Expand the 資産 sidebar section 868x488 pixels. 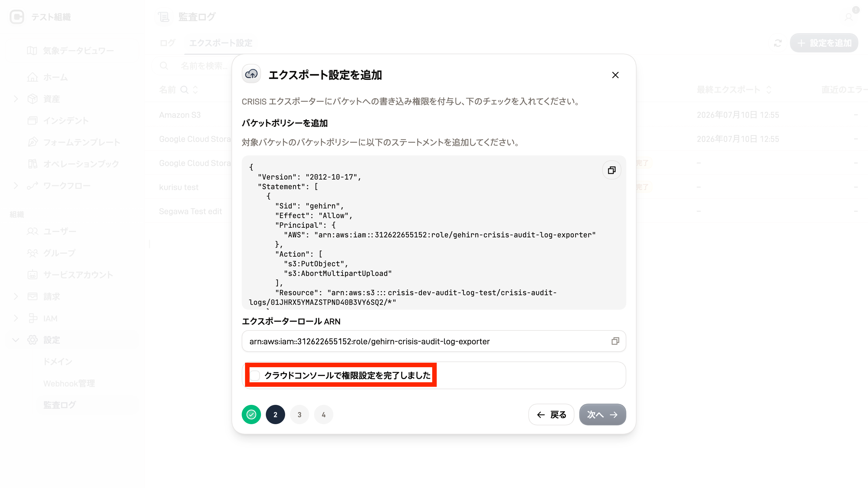(x=16, y=99)
